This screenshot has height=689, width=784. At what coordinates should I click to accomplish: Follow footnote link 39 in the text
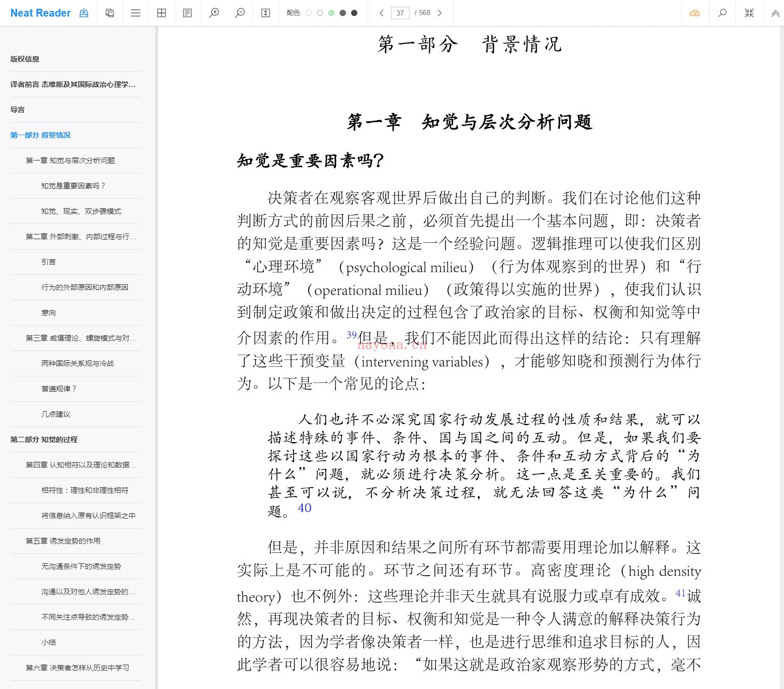[x=352, y=335]
